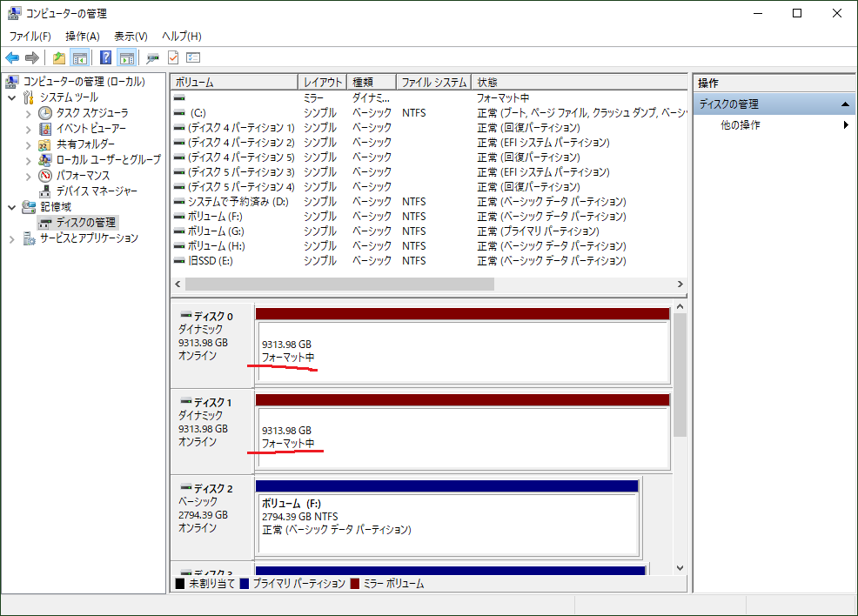Select (ディスク 4 パーティション 1) row
Viewport: 858px width, 616px height.
(429, 128)
